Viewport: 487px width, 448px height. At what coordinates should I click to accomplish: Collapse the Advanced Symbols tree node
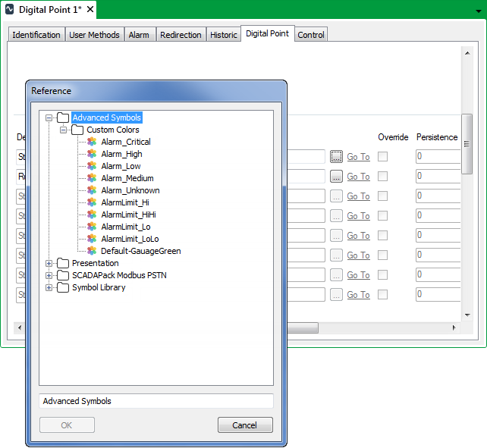[x=49, y=117]
